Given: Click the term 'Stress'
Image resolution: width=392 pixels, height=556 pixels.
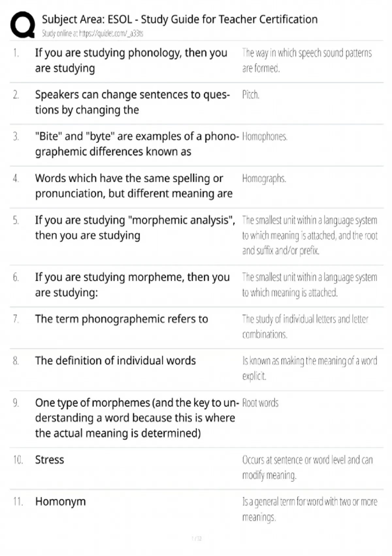Looking at the screenshot, I should coord(50,460).
